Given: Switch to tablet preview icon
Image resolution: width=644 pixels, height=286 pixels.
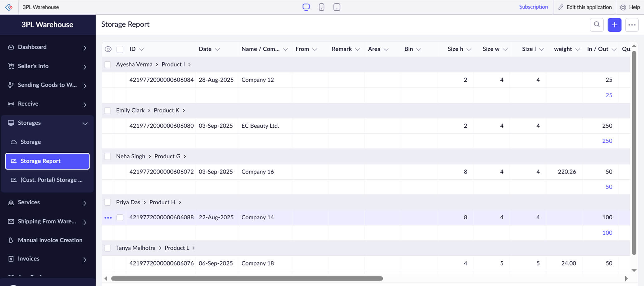Looking at the screenshot, I should click(337, 7).
